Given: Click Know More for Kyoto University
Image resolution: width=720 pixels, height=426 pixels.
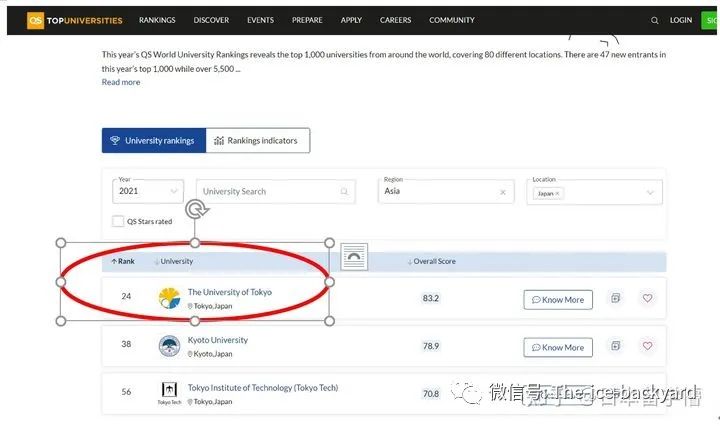Looking at the screenshot, I should click(558, 348).
